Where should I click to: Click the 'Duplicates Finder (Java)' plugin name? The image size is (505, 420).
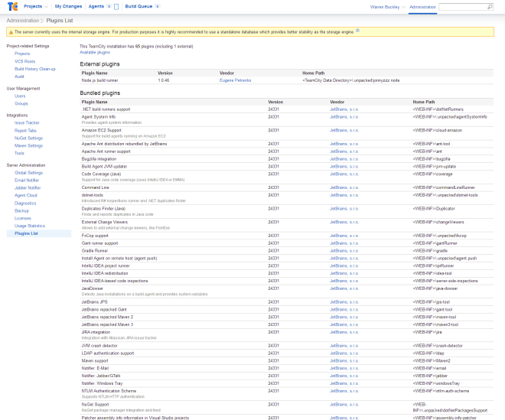[x=103, y=209]
